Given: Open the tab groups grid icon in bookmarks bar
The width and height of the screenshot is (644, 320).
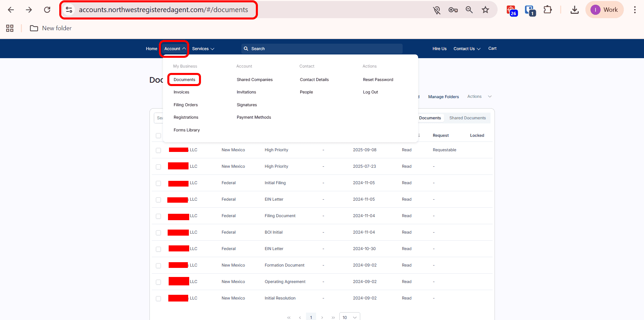Looking at the screenshot, I should pyautogui.click(x=10, y=28).
